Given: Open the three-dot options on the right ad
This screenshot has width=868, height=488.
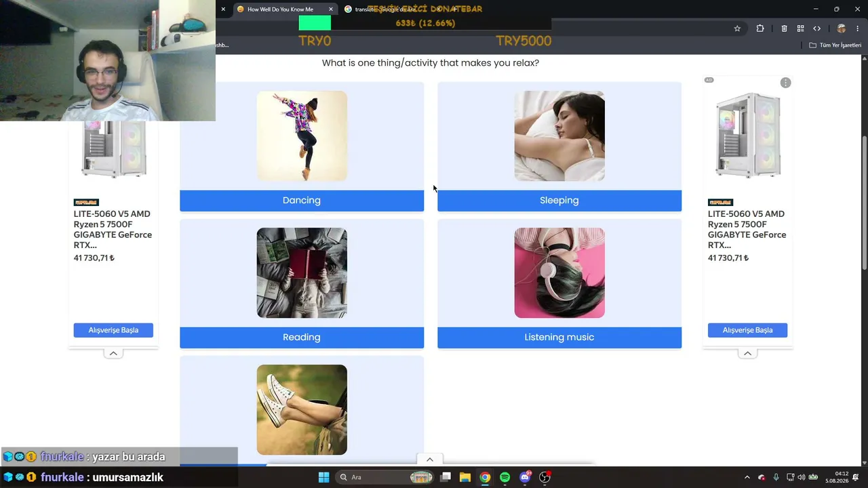Looking at the screenshot, I should click(x=785, y=83).
